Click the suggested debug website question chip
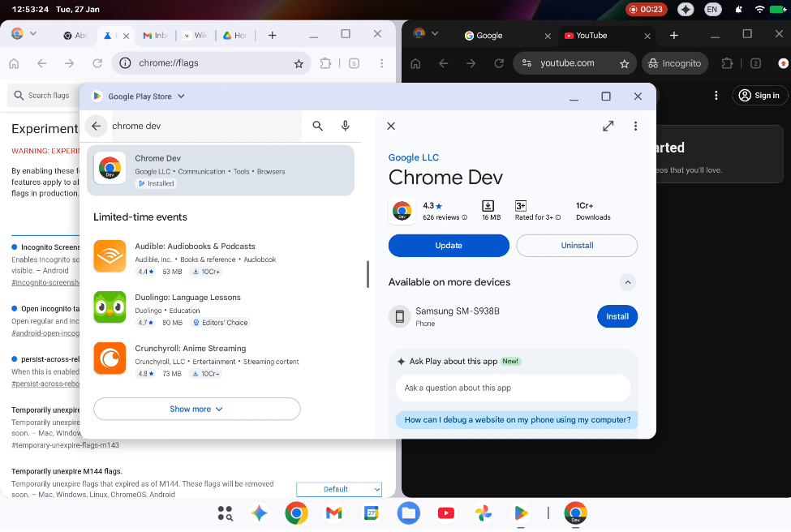Image resolution: width=791 pixels, height=532 pixels. (x=517, y=419)
